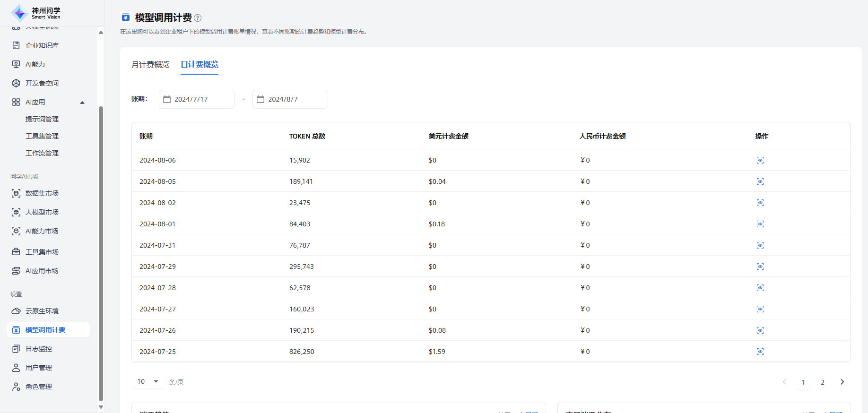Click the 189,141 token value
This screenshot has width=868, height=413.
point(301,181)
